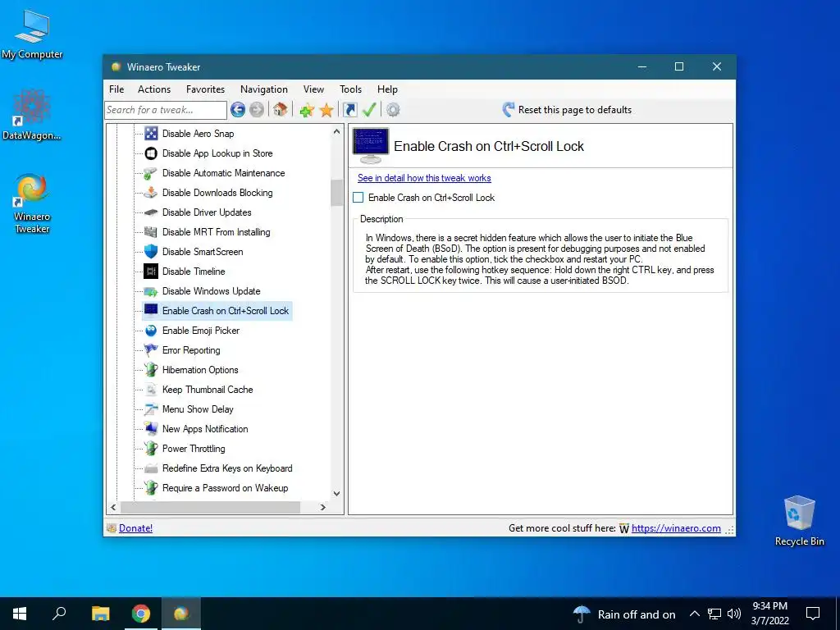Select 'Power Throttling' text in tree
Screen dimensions: 840x630
point(194,449)
